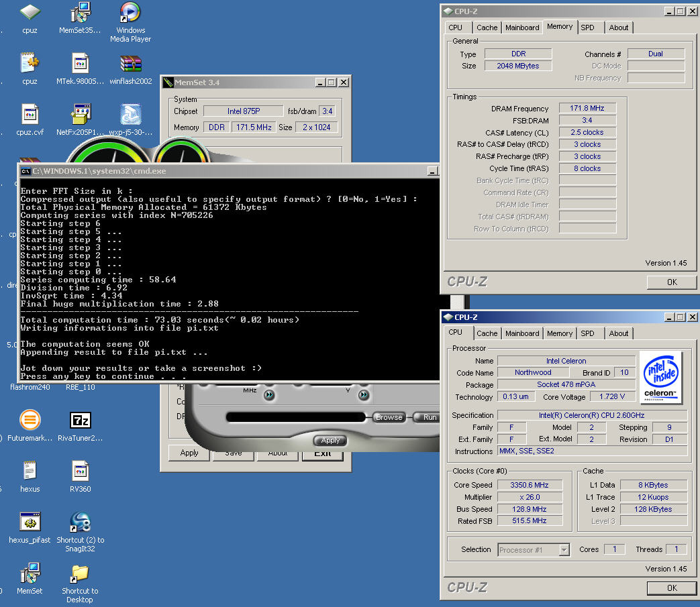The width and height of the screenshot is (700, 607).
Task: Click OK in the lower CPU-Z window
Action: 672,588
